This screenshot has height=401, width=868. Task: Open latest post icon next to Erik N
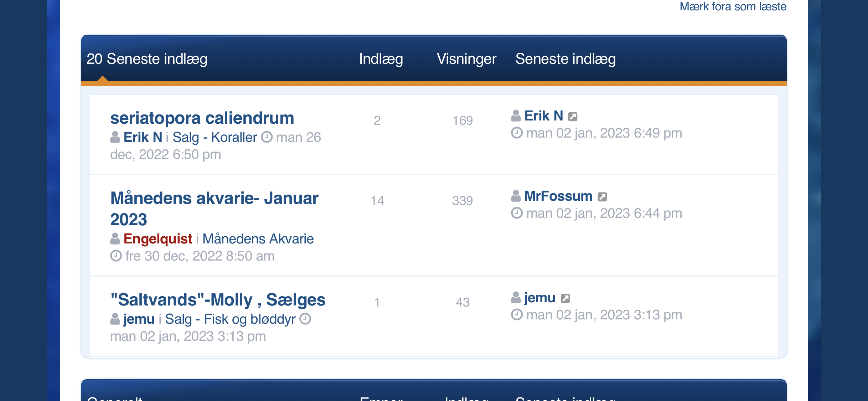pyautogui.click(x=573, y=117)
